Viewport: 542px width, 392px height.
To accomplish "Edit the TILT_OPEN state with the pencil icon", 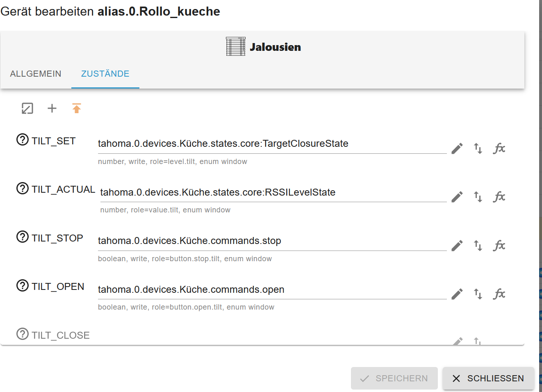I will click(x=457, y=294).
